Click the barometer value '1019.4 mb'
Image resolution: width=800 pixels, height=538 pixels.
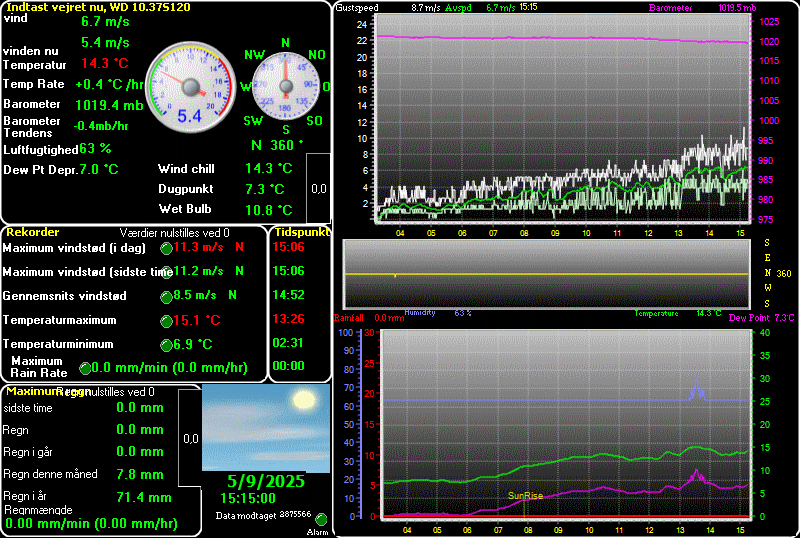[109, 105]
